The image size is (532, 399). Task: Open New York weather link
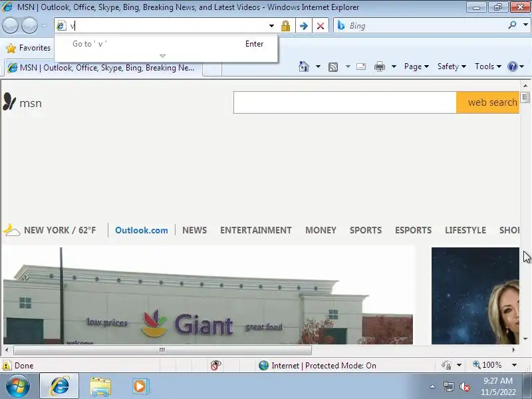pyautogui.click(x=49, y=230)
